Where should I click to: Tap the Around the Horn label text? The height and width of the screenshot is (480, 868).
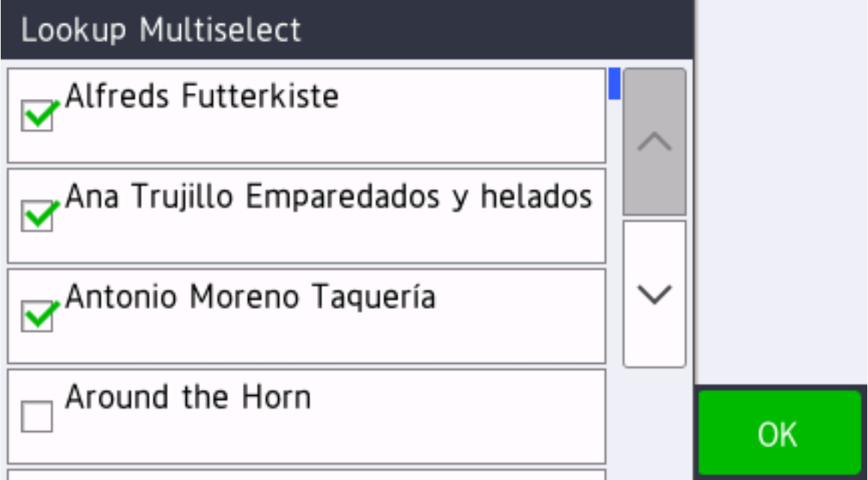click(187, 397)
